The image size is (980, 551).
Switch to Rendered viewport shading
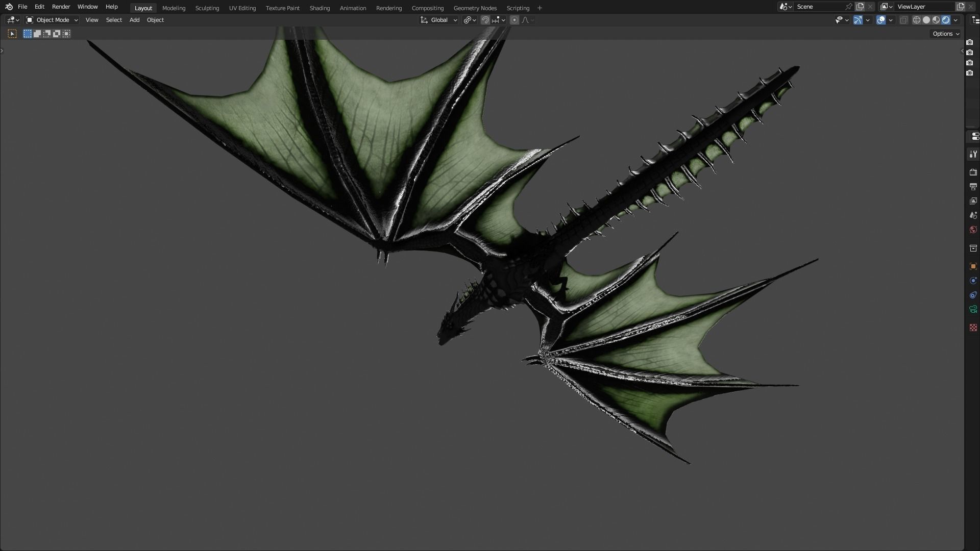[946, 20]
